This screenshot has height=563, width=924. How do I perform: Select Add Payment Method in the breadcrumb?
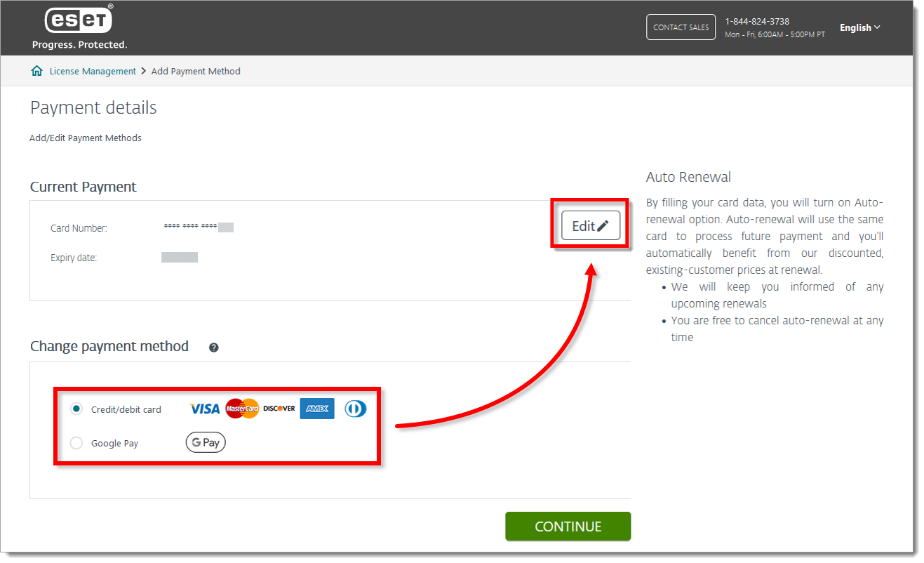click(196, 70)
